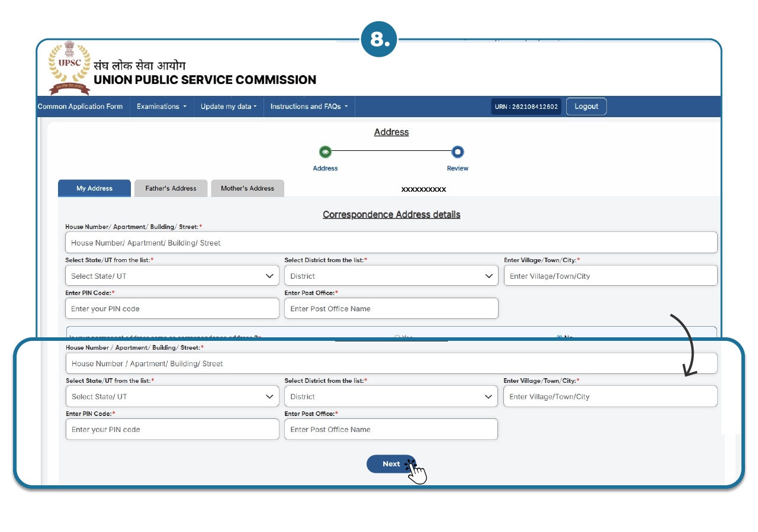Open the Mother's Address tab
Screen dimensions: 758x532
pyautogui.click(x=248, y=188)
